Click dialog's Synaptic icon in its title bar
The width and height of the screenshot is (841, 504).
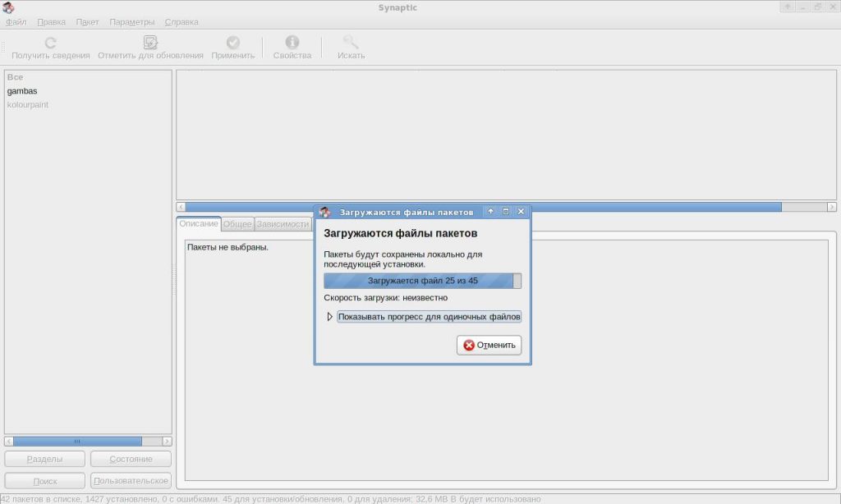pos(324,212)
